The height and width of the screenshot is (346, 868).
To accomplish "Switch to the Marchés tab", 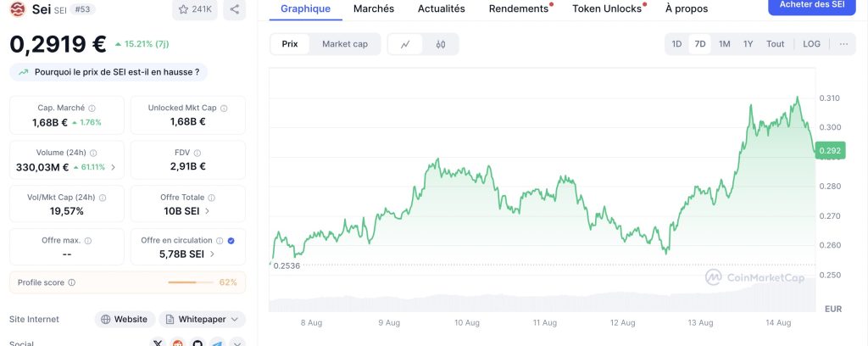I will pos(373,8).
